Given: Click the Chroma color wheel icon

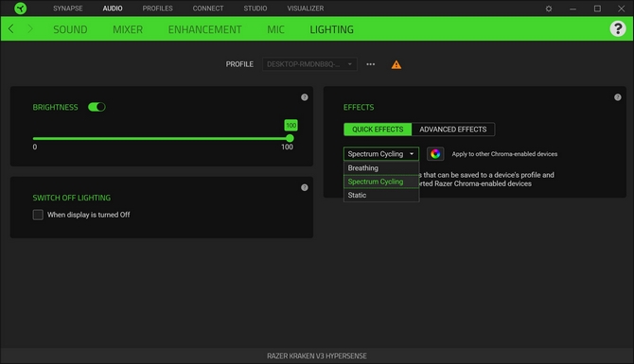Looking at the screenshot, I should (435, 154).
